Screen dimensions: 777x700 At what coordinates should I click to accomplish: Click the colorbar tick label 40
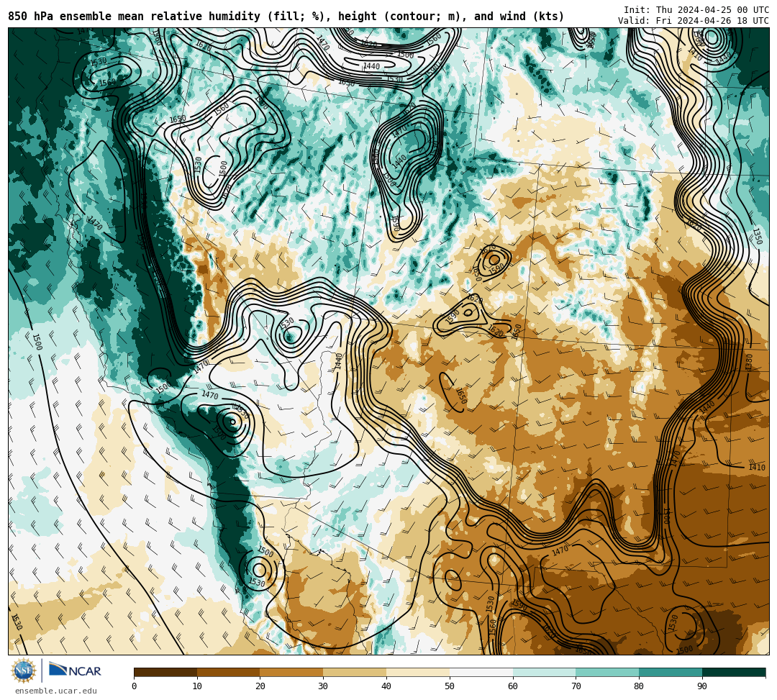pyautogui.click(x=386, y=686)
